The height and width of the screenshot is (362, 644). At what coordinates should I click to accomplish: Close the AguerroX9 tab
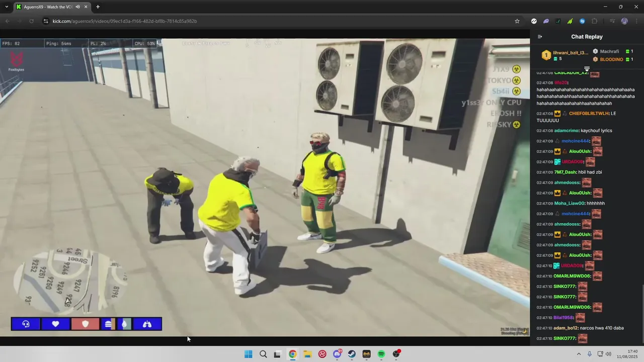pyautogui.click(x=86, y=7)
